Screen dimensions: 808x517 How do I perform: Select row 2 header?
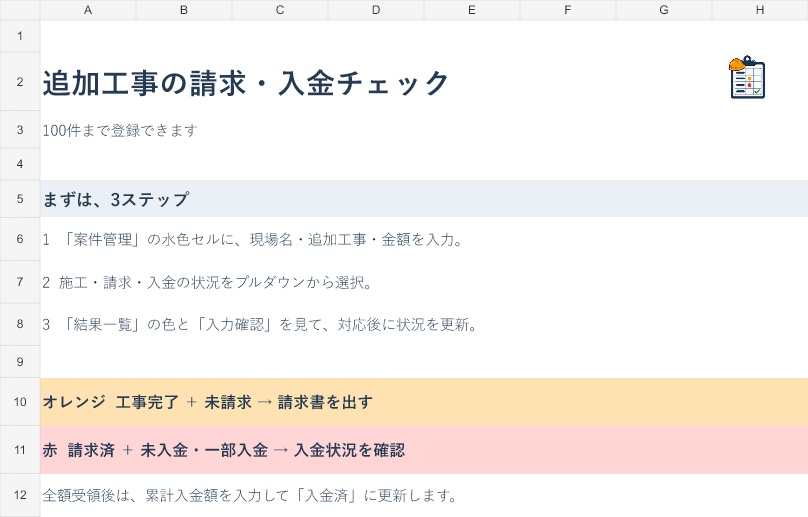coord(20,81)
